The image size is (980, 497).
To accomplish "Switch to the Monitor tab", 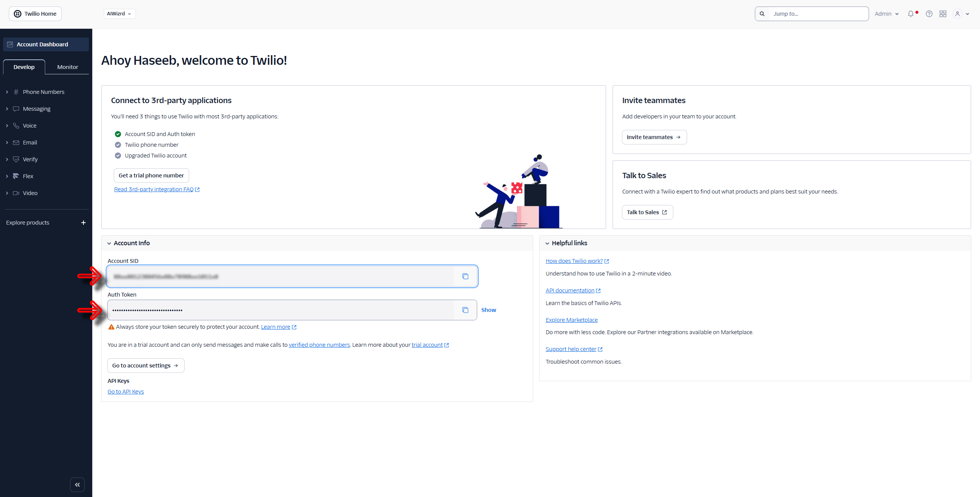I will point(67,67).
